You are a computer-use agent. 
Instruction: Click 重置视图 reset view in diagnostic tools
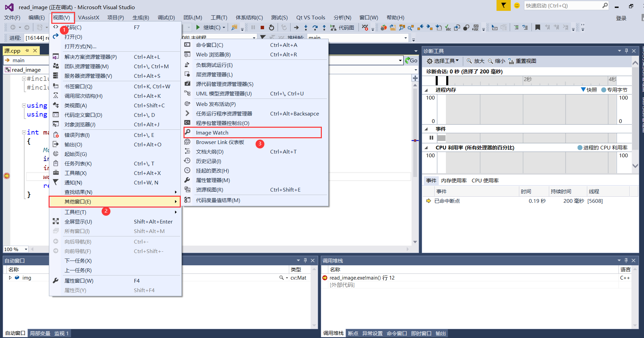(522, 61)
